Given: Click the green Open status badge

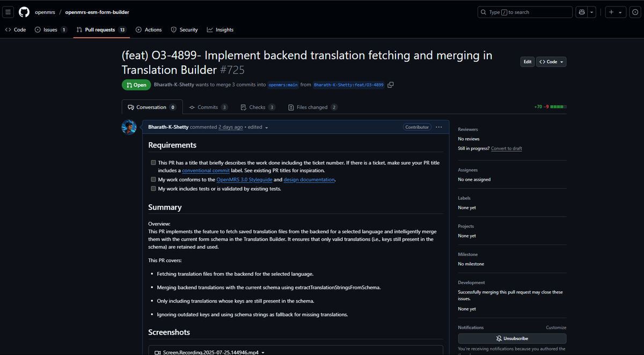Looking at the screenshot, I should coord(136,85).
